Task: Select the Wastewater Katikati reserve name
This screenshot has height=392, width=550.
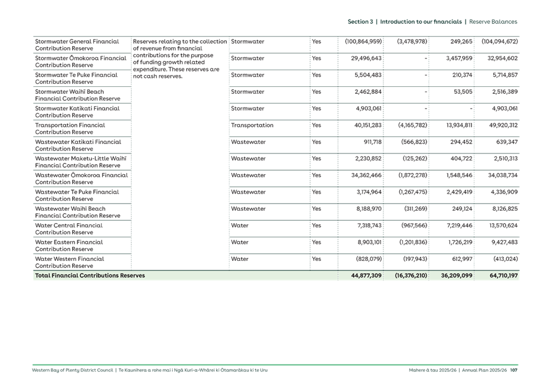Action: tap(80, 145)
